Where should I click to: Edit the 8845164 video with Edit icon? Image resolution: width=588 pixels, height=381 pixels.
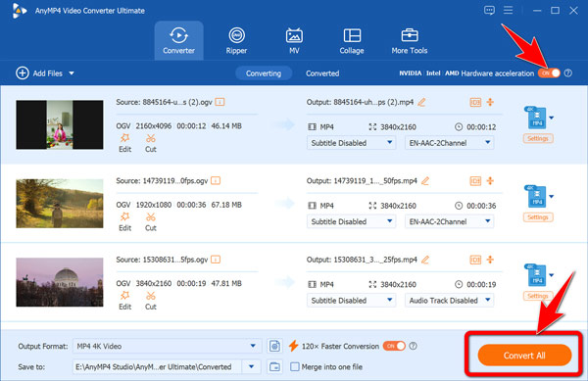(124, 143)
